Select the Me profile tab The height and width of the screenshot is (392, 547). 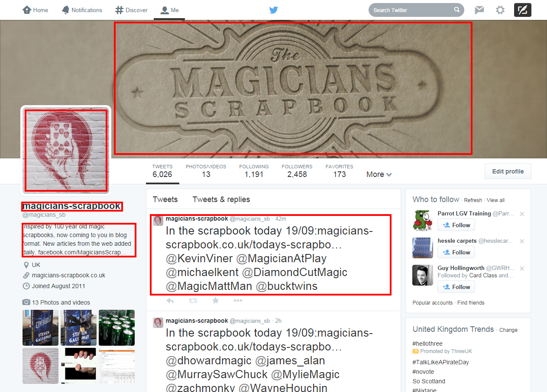point(169,10)
